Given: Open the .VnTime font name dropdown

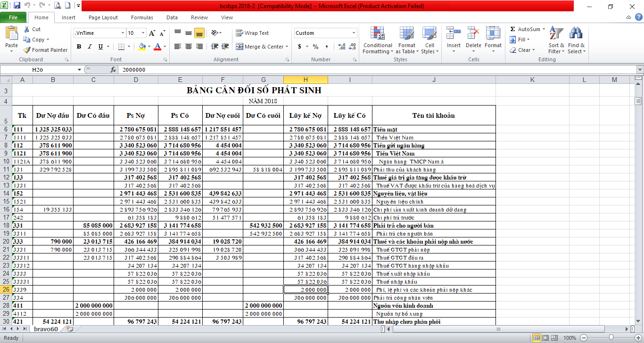Looking at the screenshot, I should (123, 33).
